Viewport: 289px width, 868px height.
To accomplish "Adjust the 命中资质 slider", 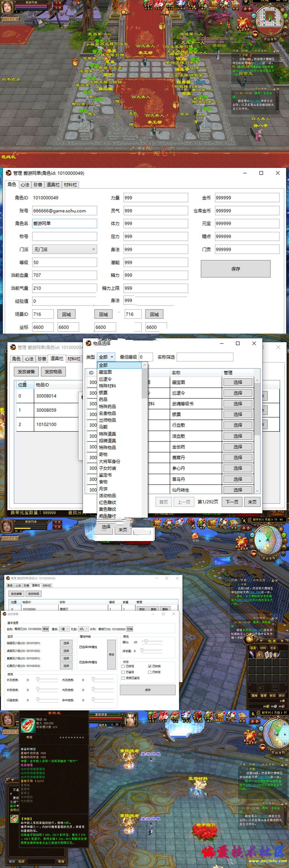I will click(103, 700).
